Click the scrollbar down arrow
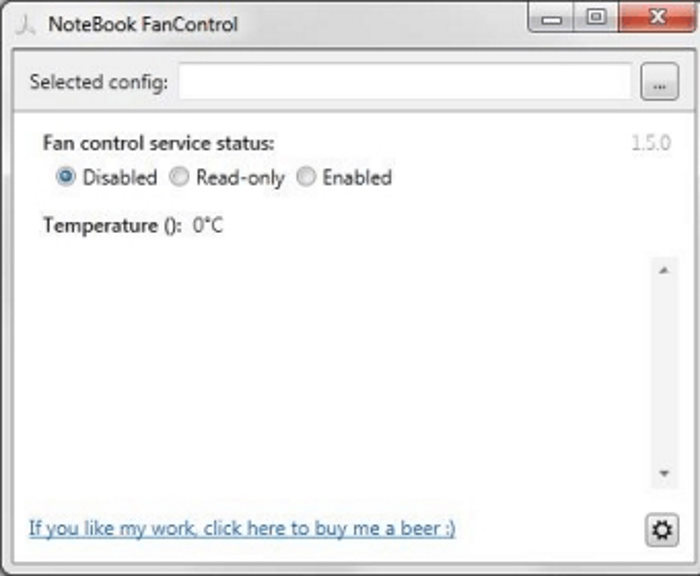 point(664,473)
